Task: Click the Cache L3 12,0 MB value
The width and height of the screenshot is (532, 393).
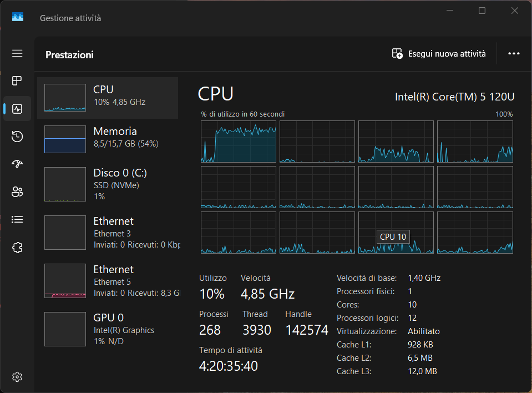Action: pos(422,371)
